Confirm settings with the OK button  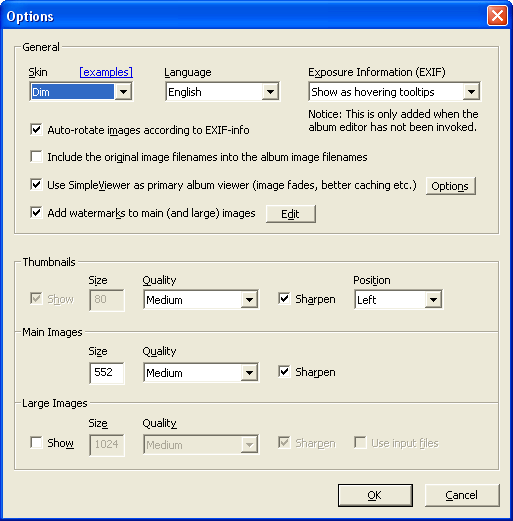[x=375, y=495]
